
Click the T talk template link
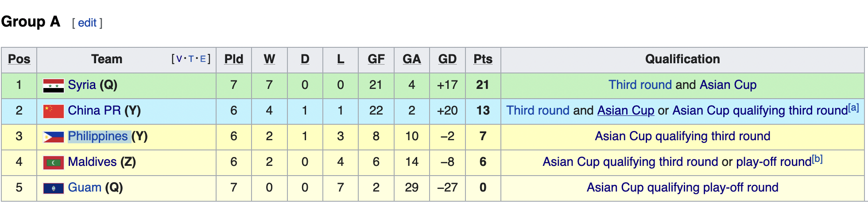[x=191, y=59]
